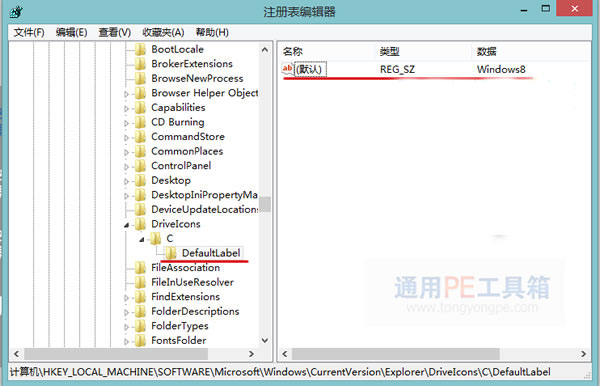Click tree pane horizontal scroll right arrow
Viewport: 600px width, 386px height.
click(x=251, y=354)
